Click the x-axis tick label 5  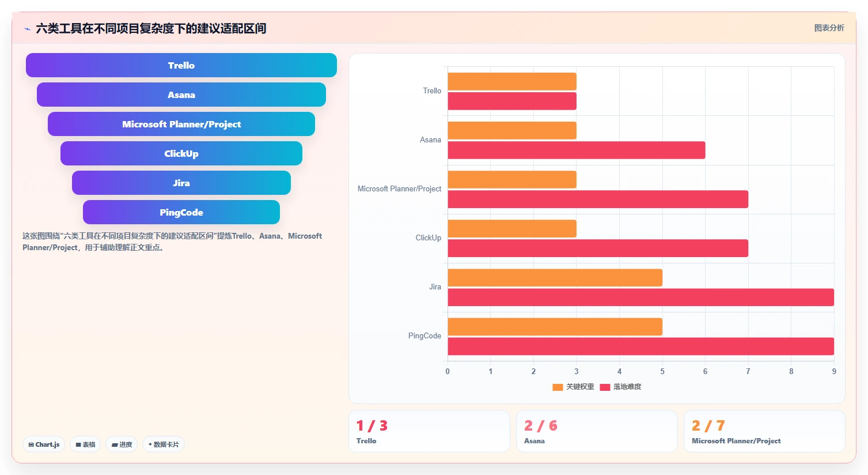point(662,371)
